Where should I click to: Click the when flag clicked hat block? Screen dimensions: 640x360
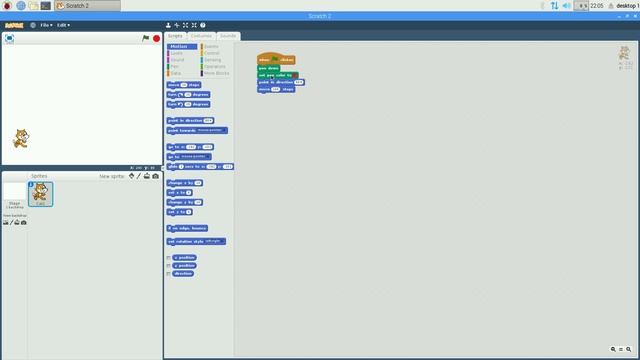(276, 59)
